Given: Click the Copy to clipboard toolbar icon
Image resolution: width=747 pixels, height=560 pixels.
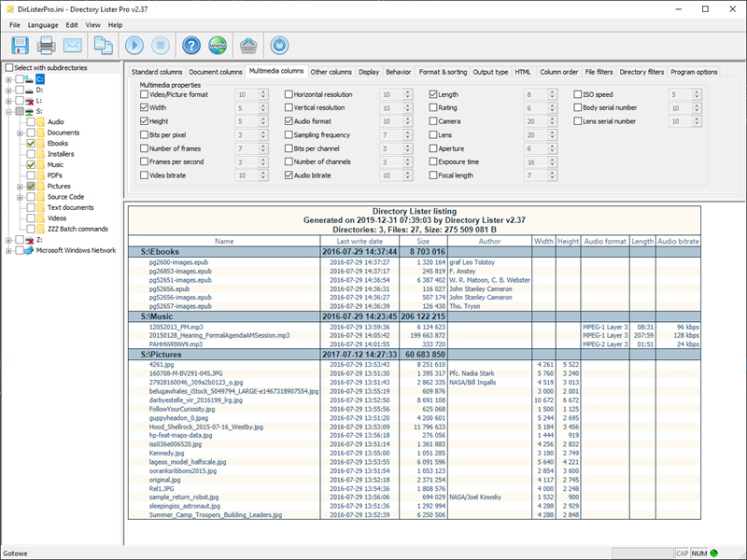Looking at the screenshot, I should [x=104, y=45].
